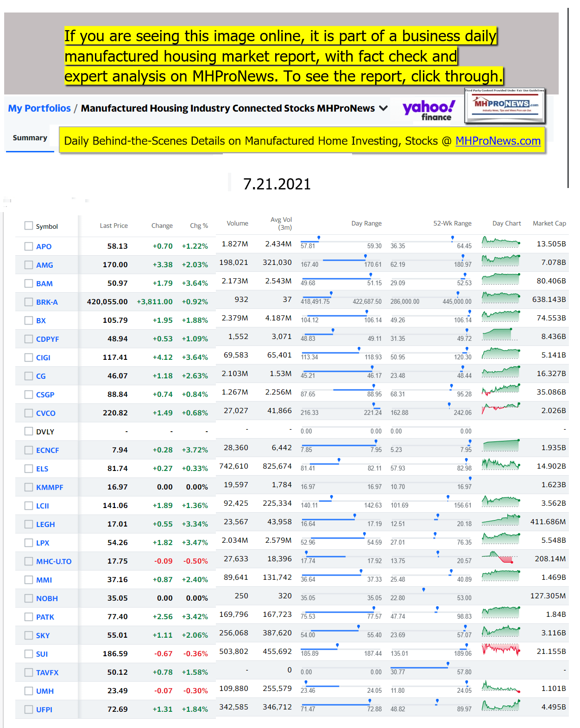This screenshot has height=728, width=580.
Task: Sort by the Market Cap column header
Action: click(x=549, y=223)
